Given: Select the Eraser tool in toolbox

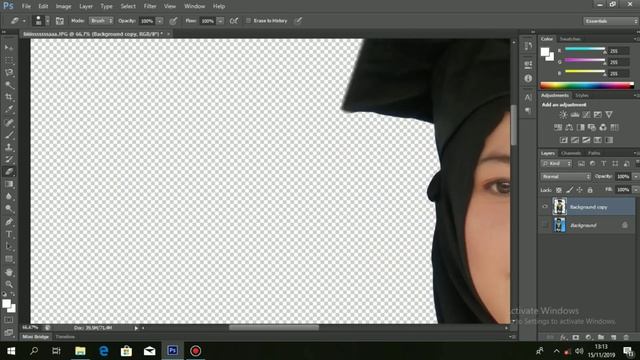Looking at the screenshot, I should pyautogui.click(x=9, y=171).
